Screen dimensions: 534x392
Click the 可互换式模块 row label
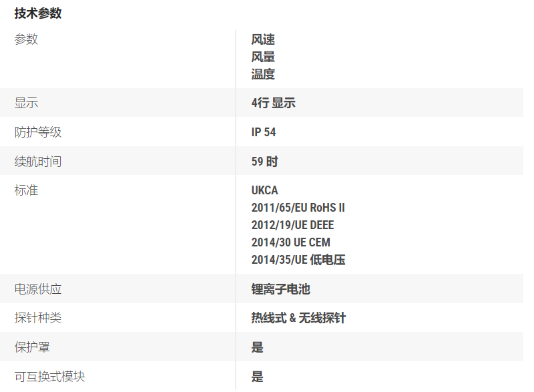coord(50,377)
